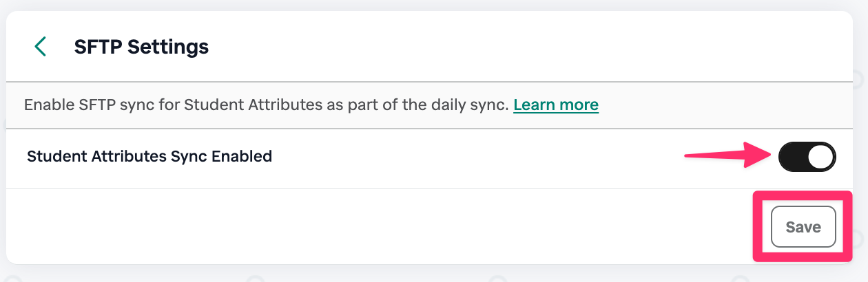Go back using the green chevron arrow
868x282 pixels.
coord(41,47)
